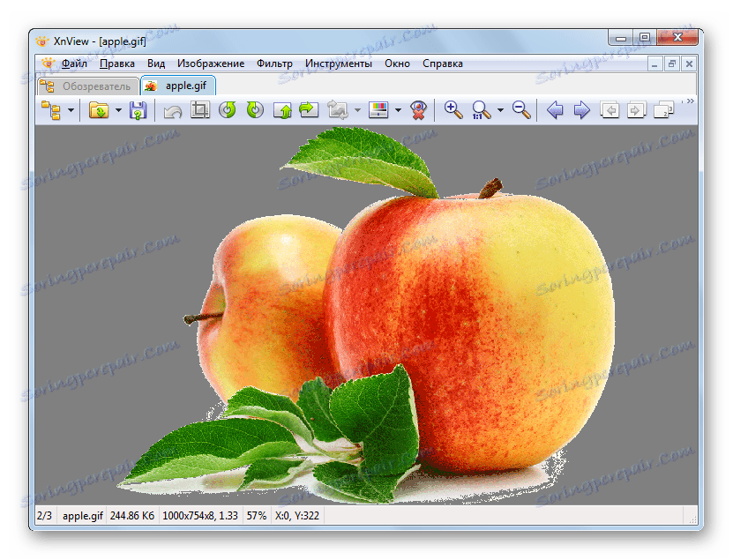Click apple.gif name in status bar
The image size is (733, 560).
tap(83, 516)
